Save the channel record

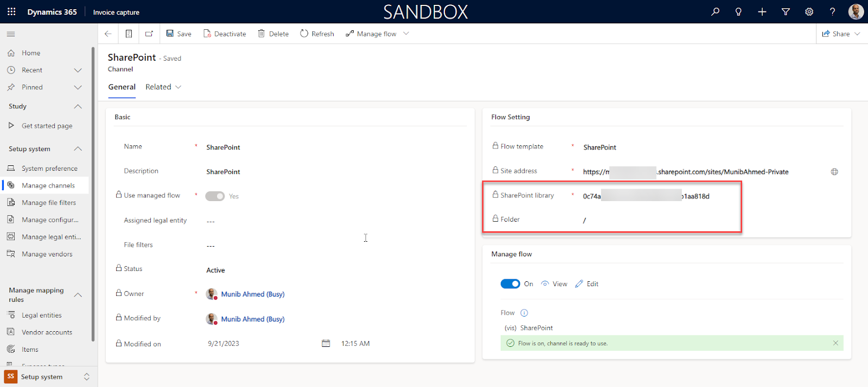pyautogui.click(x=178, y=34)
